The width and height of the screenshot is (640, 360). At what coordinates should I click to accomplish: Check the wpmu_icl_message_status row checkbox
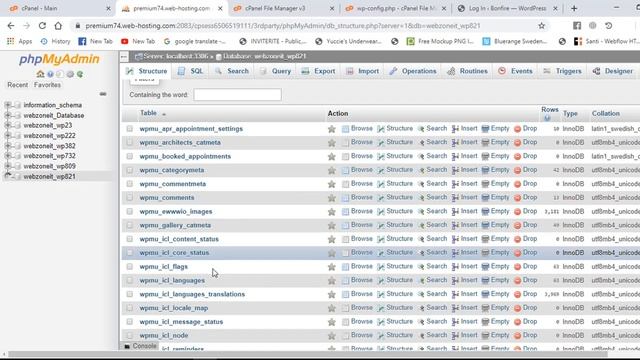pos(129,322)
